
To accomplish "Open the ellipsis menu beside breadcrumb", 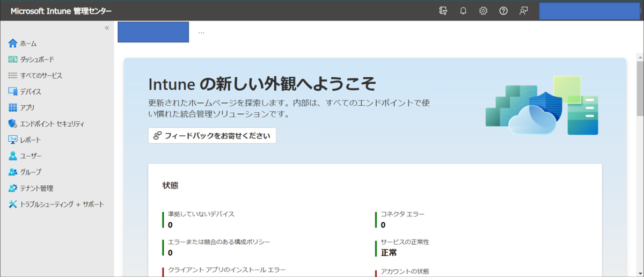I will (201, 32).
